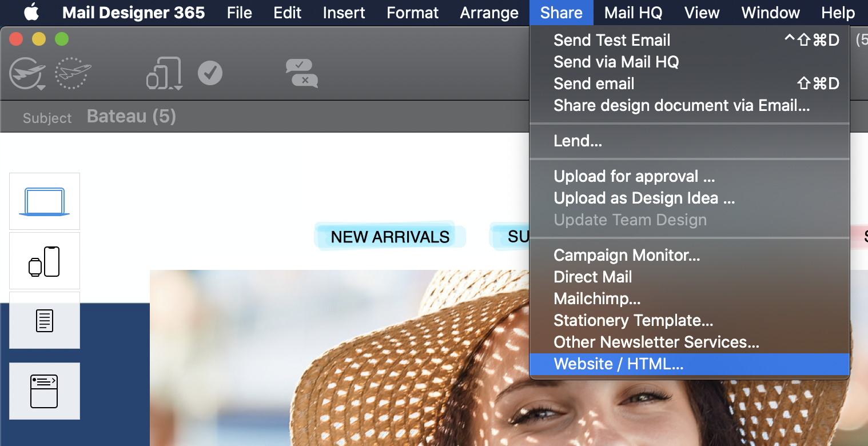The image size is (868, 446).
Task: Select the woman in hat photo
Action: coord(509,358)
